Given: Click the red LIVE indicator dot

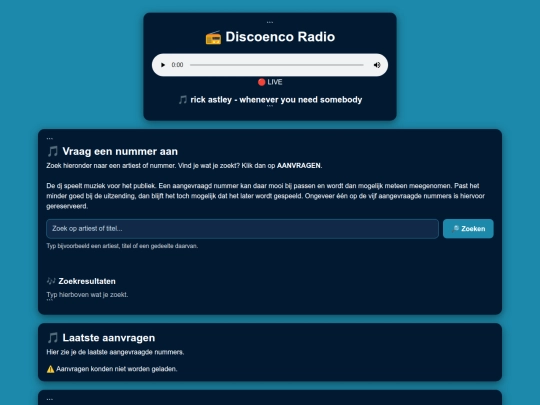Looking at the screenshot, I should [261, 82].
